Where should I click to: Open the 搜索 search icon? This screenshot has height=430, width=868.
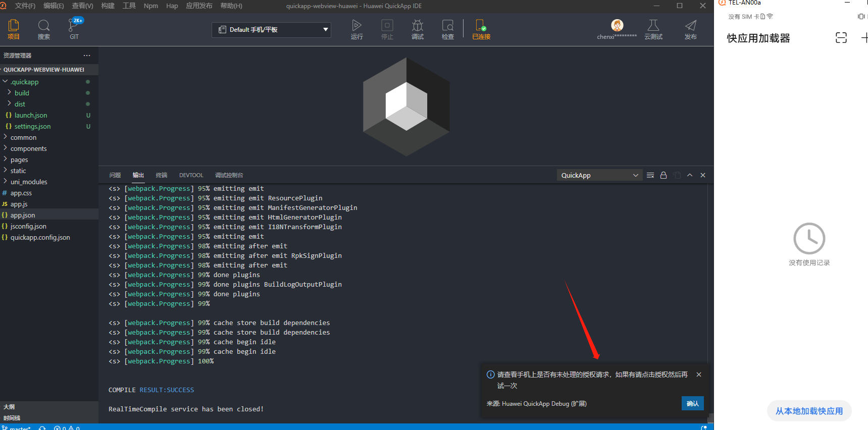click(44, 29)
